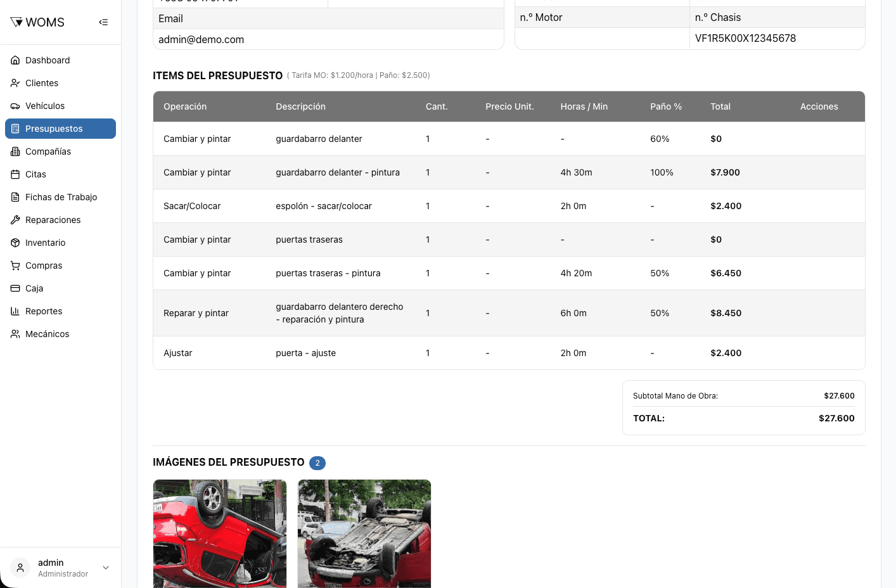This screenshot has width=896, height=588.
Task: Click the Ajustar operation cell
Action: pyautogui.click(x=177, y=353)
